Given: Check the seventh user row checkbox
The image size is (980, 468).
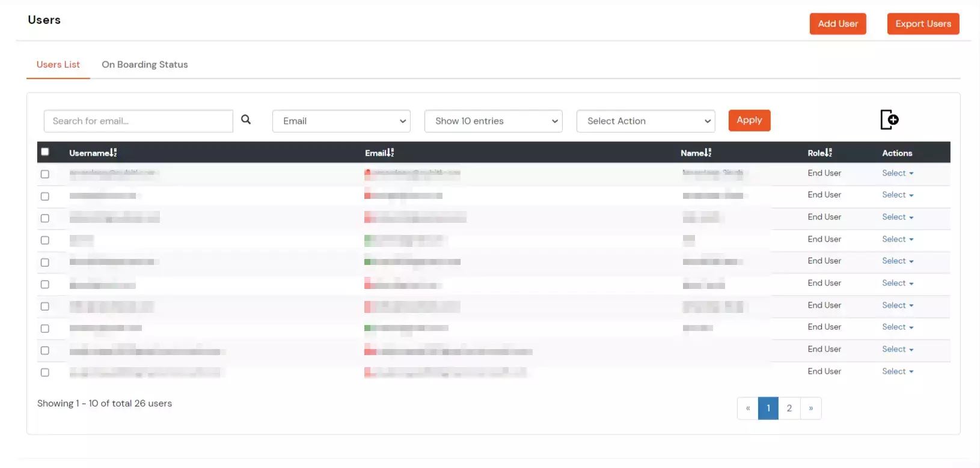Looking at the screenshot, I should coord(45,306).
